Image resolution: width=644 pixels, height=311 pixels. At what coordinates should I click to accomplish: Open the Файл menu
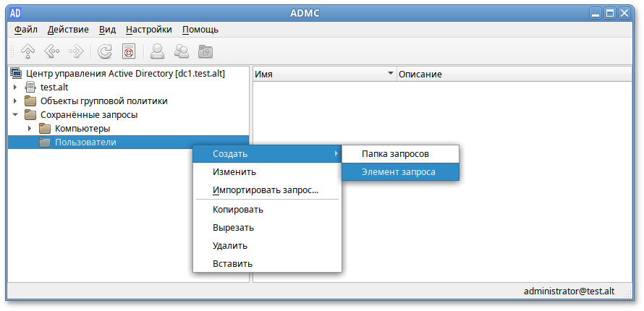[26, 30]
